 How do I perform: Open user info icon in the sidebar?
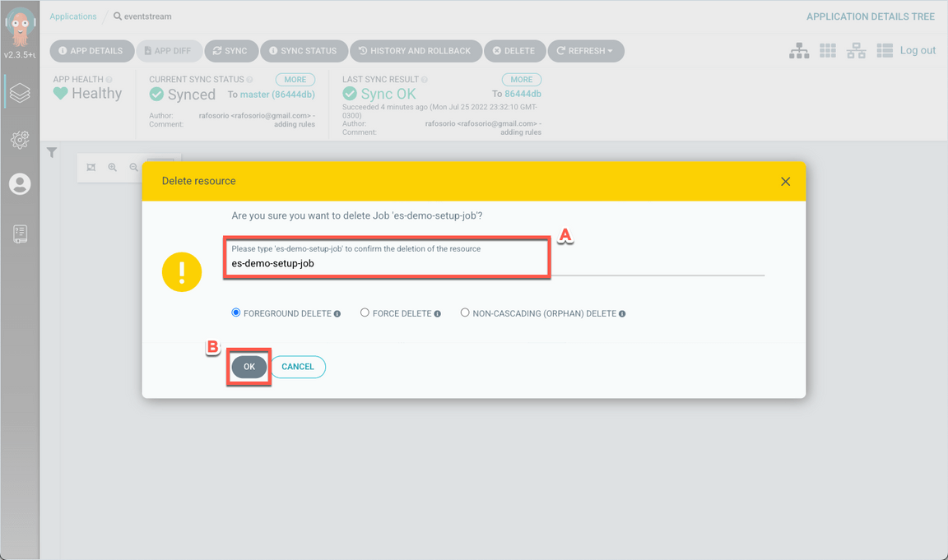click(x=20, y=184)
